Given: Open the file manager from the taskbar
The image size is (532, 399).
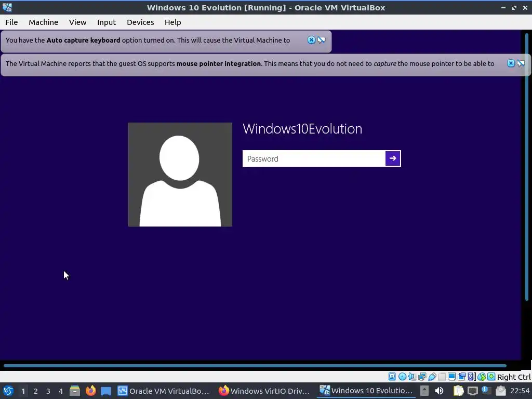Looking at the screenshot, I should 75,391.
